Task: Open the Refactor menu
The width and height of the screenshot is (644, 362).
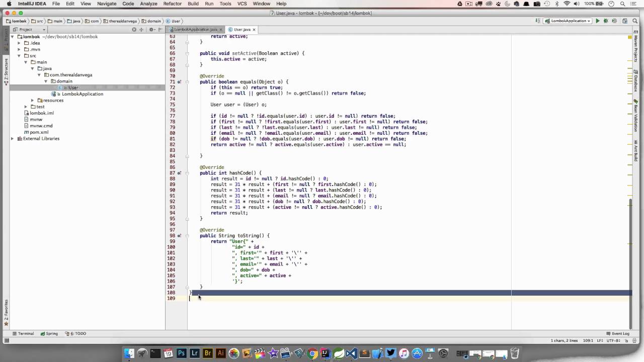Action: (172, 4)
